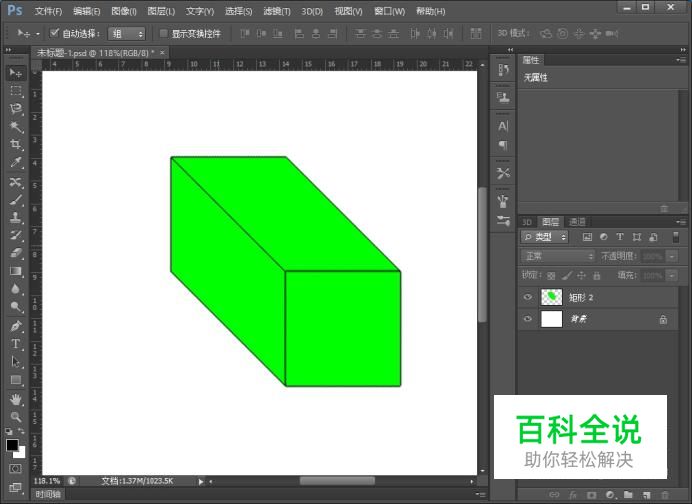Select the Rectangular Marquee tool
Image resolution: width=692 pixels, height=504 pixels.
pos(16,91)
